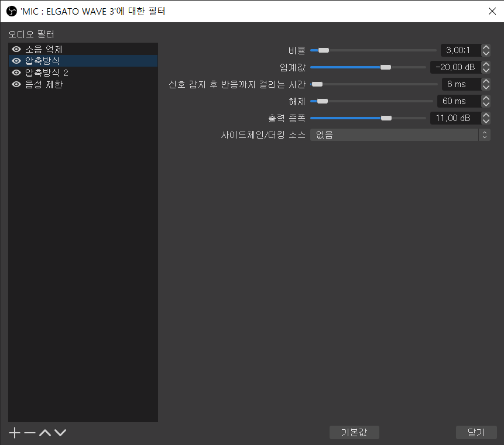Click the 닫기 close button

(x=476, y=433)
